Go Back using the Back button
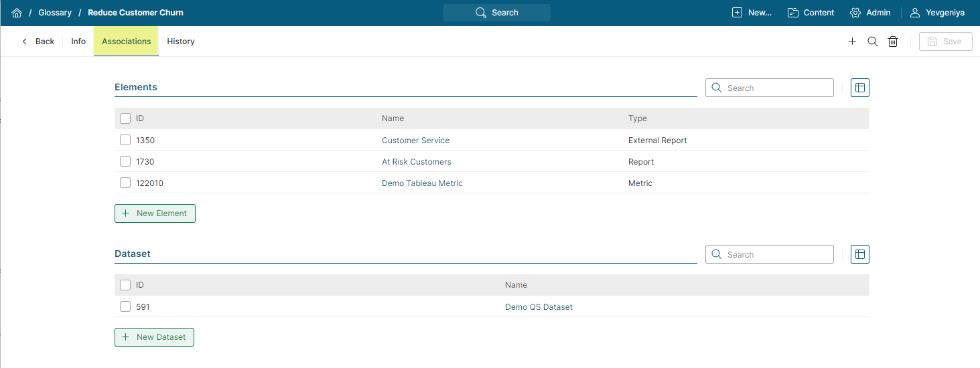This screenshot has width=980, height=368. (38, 41)
